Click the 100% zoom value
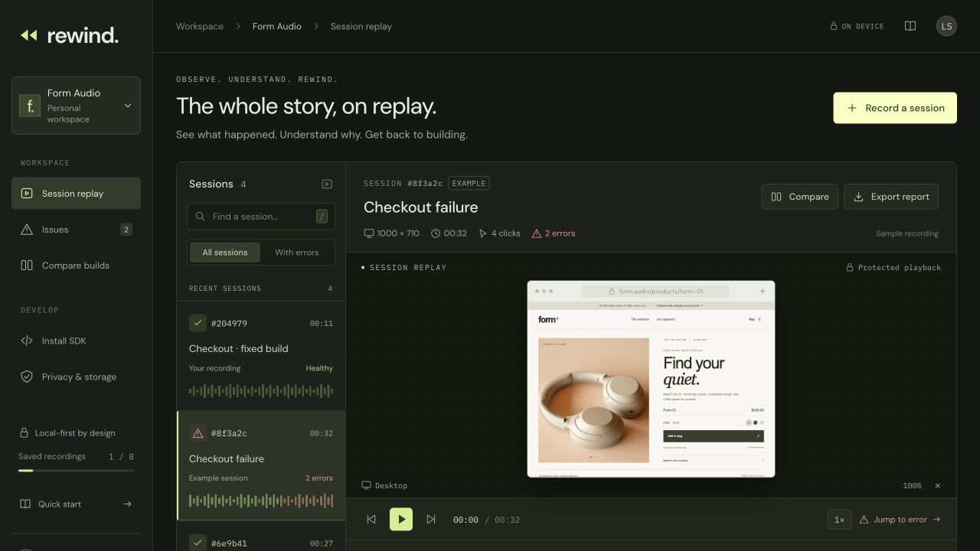Screen dimensions: 980x551 point(912,486)
